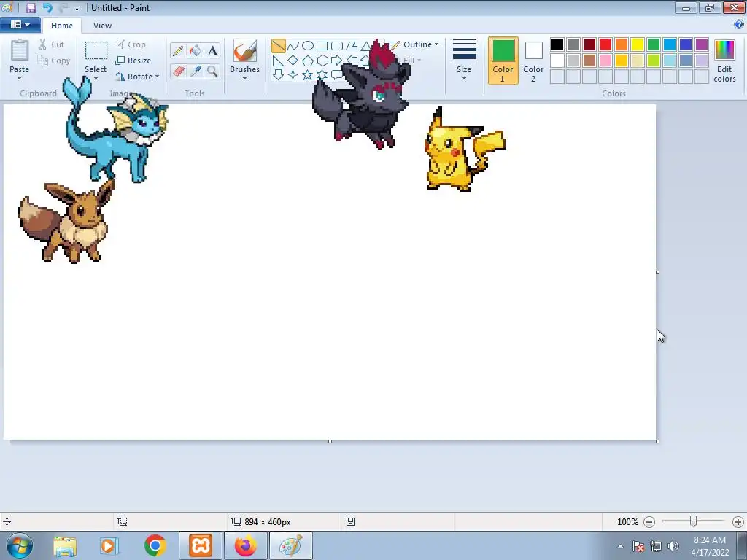Pick the pink color swatch
Screen dimensions: 747x560
(x=605, y=61)
